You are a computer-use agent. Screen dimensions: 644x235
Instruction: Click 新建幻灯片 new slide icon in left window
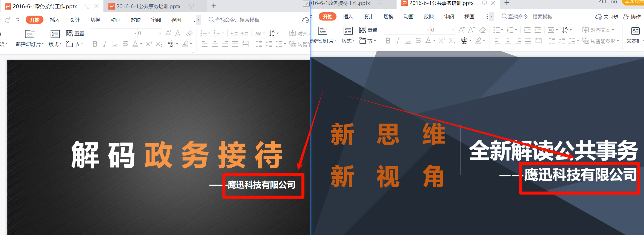tap(30, 34)
